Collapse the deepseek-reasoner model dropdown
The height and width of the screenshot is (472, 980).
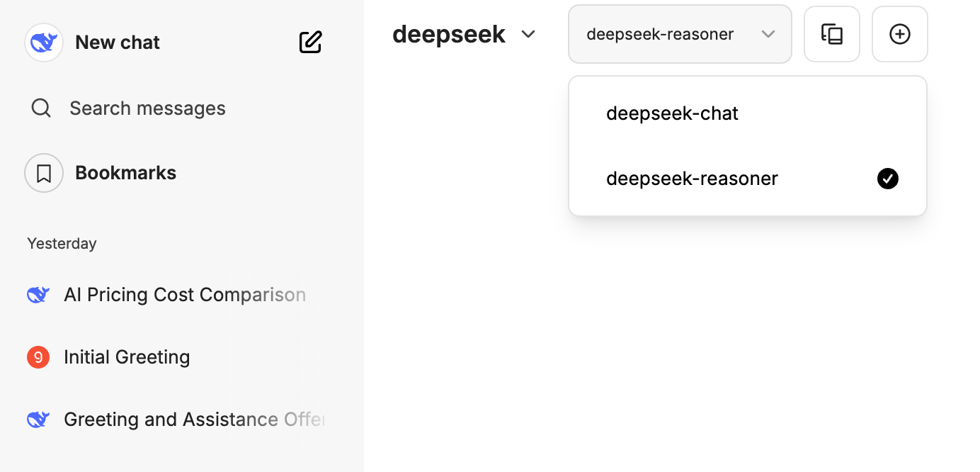click(x=768, y=34)
